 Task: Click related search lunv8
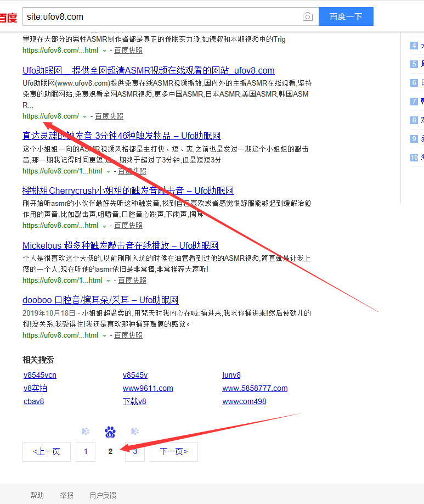click(x=231, y=375)
